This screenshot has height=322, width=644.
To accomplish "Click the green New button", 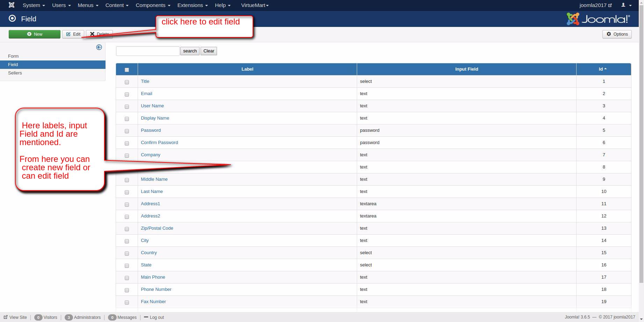I will tap(35, 34).
